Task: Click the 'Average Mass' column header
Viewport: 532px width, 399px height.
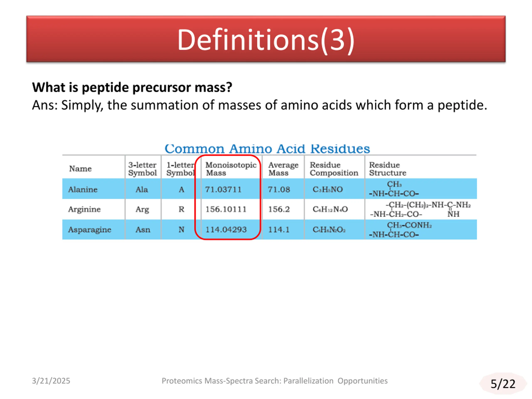Action: 283,169
